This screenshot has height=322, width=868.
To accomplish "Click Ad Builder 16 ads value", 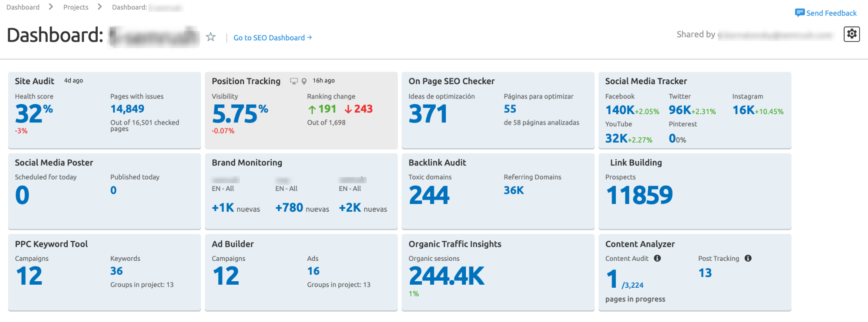I will pyautogui.click(x=313, y=271).
